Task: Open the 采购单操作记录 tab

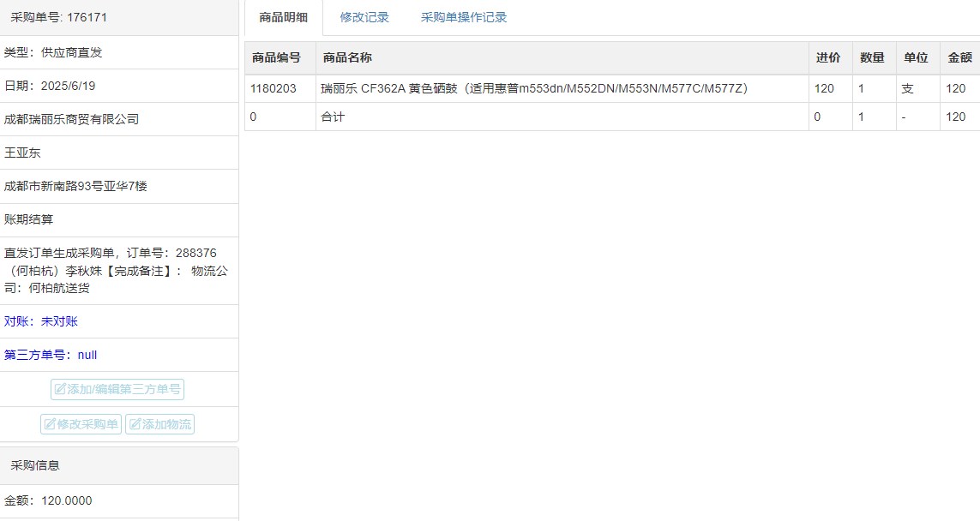Action: [464, 17]
